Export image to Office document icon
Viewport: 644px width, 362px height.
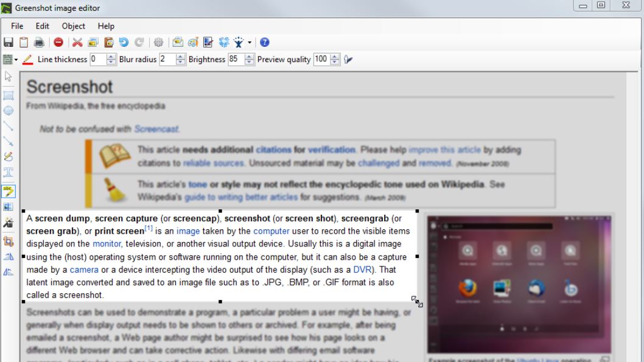(x=208, y=42)
